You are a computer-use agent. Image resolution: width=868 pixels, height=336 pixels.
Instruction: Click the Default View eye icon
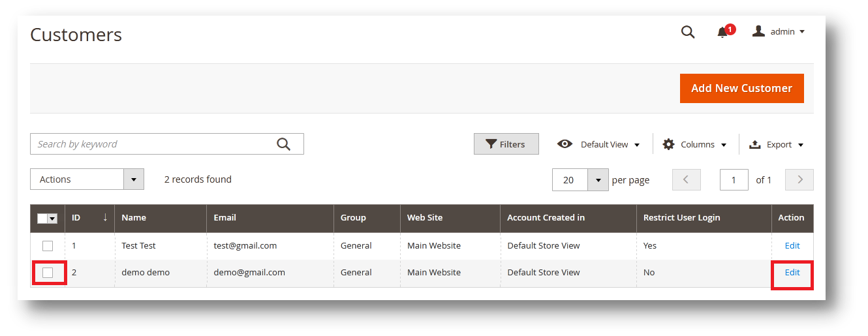pos(565,144)
